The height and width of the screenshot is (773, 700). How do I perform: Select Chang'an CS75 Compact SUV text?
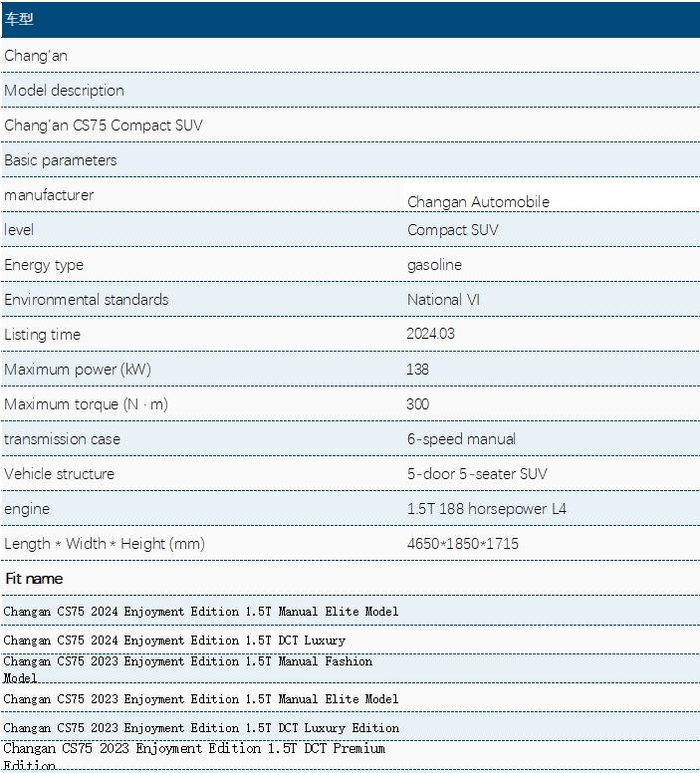[104, 126]
